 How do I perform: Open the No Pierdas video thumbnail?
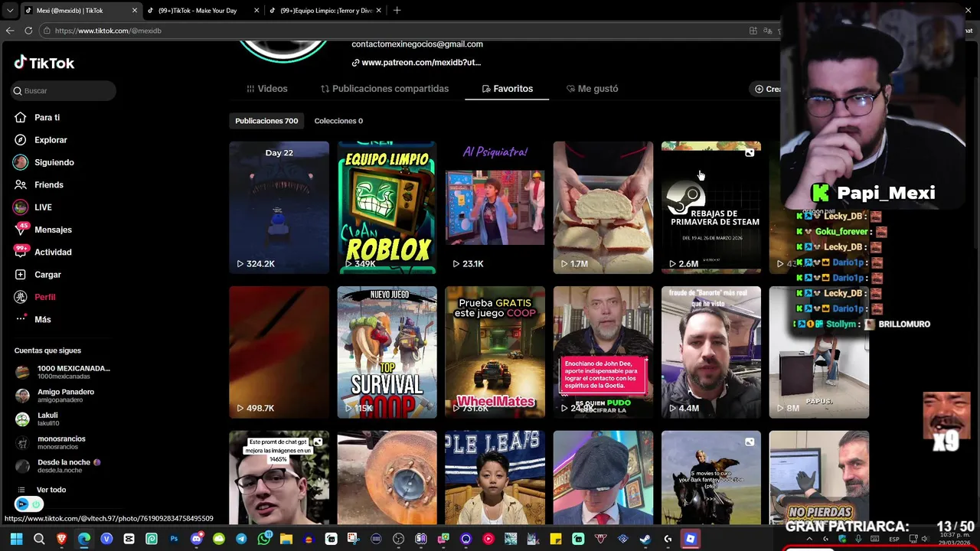tap(818, 478)
